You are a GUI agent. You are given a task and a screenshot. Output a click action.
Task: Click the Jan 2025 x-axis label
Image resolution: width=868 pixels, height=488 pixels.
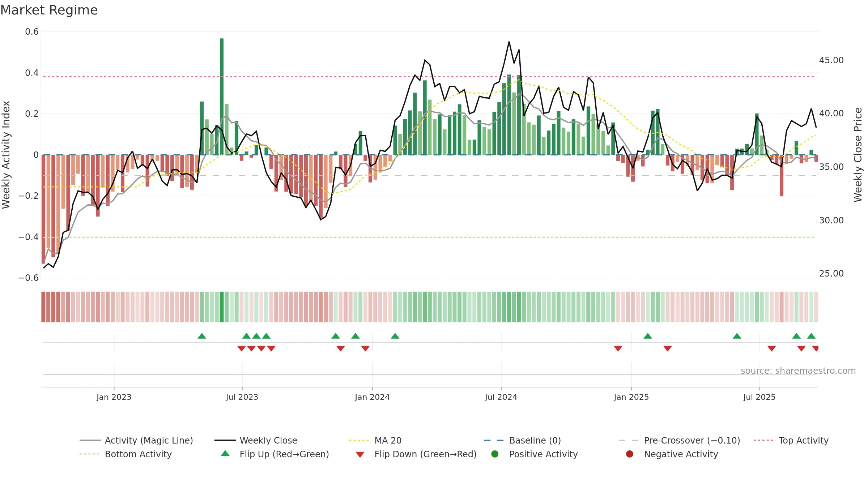pos(631,397)
